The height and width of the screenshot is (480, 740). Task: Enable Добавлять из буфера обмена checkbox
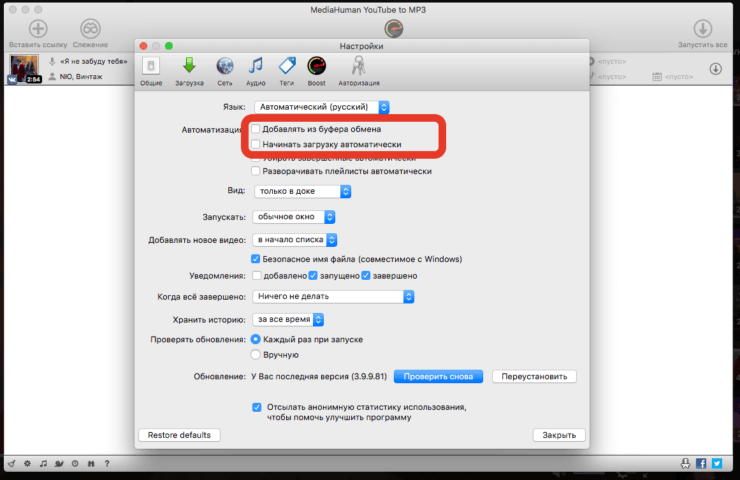click(256, 129)
